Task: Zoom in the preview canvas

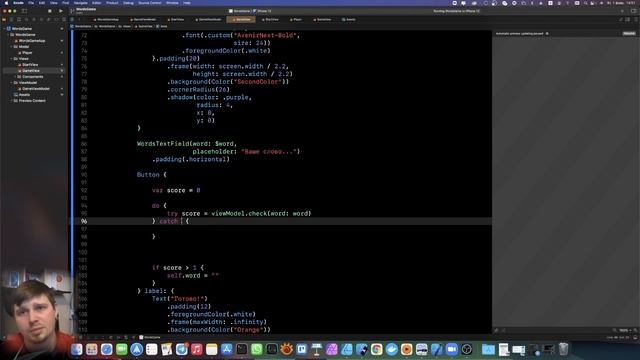Action: pyautogui.click(x=635, y=330)
